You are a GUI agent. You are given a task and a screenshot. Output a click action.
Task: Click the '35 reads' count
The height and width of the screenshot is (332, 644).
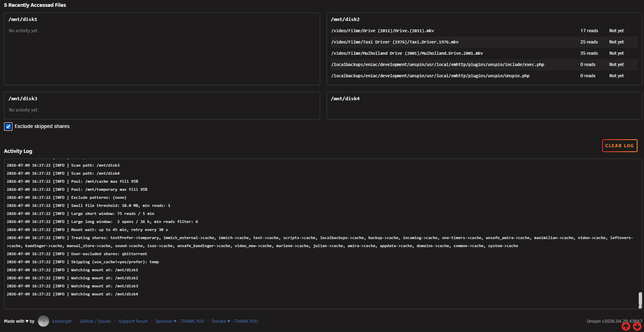click(x=589, y=54)
